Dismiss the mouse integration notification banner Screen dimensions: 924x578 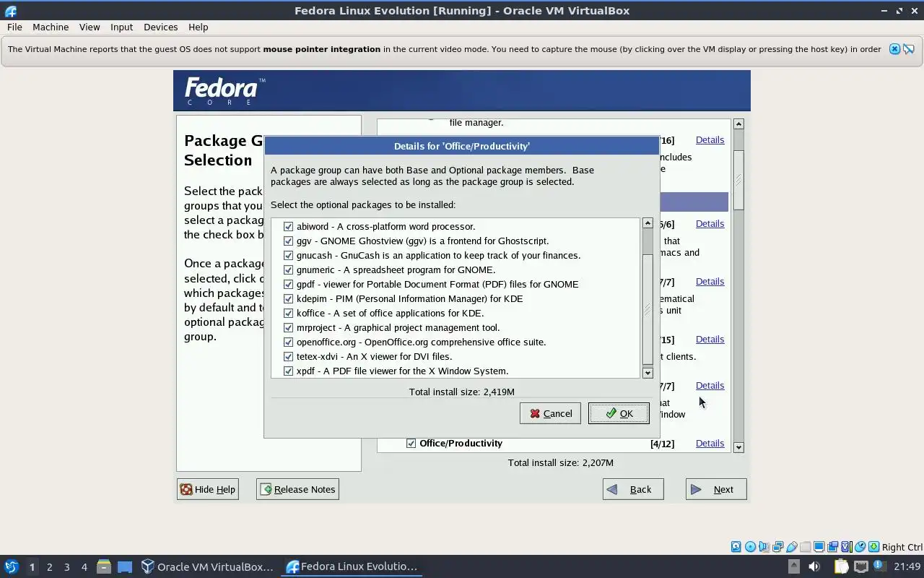pyautogui.click(x=895, y=49)
